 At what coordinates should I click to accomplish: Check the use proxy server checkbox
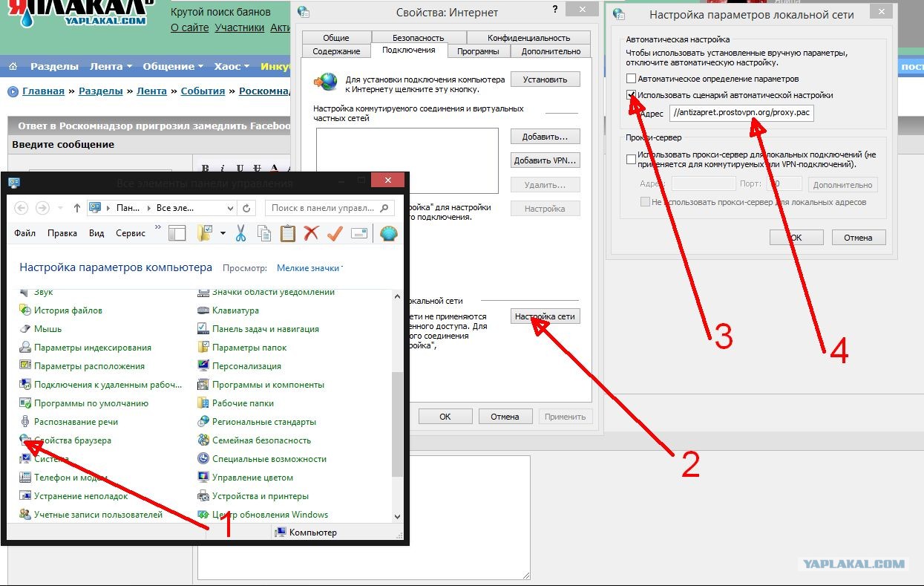pyautogui.click(x=631, y=159)
